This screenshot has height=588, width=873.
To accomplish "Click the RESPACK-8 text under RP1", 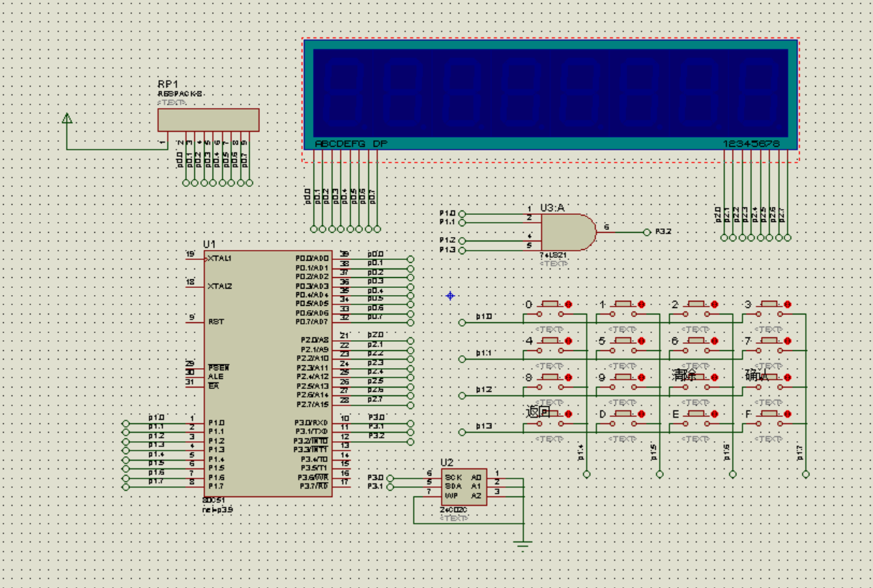I will coord(180,94).
